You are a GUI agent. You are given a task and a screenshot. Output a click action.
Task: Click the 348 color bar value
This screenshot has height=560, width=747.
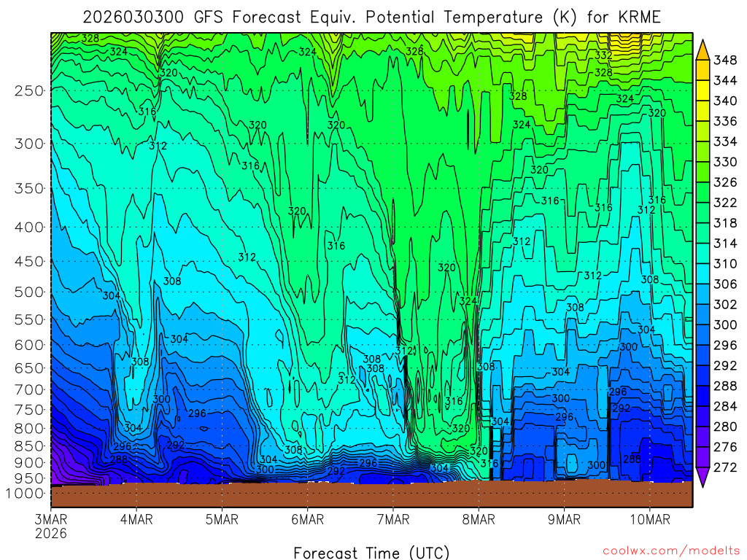coord(725,60)
